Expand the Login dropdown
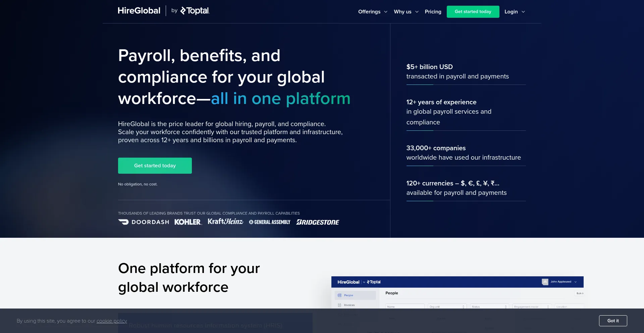Viewport: 644px width, 333px height. [x=514, y=11]
